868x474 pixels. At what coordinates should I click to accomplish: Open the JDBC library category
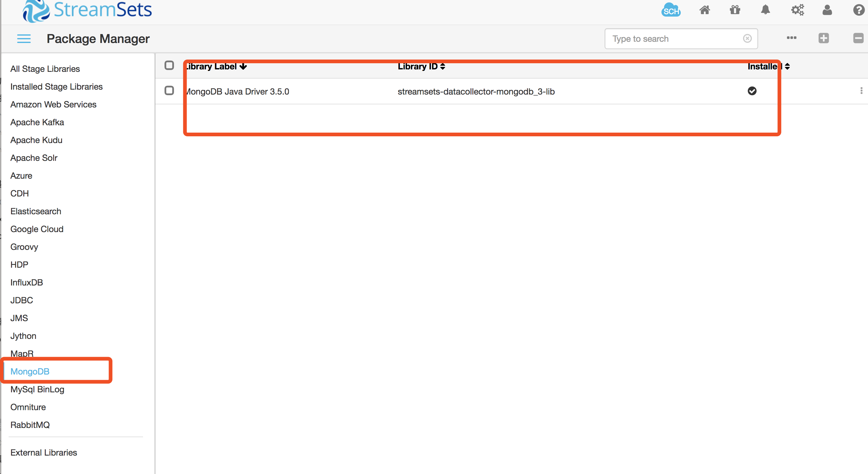21,300
